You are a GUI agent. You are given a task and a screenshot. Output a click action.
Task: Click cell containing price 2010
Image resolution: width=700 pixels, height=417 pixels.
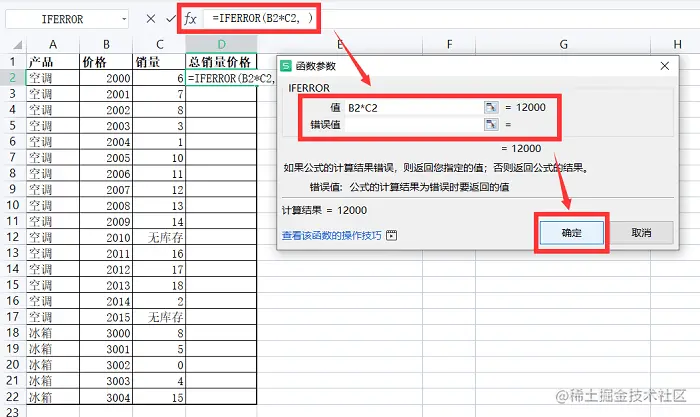point(106,238)
